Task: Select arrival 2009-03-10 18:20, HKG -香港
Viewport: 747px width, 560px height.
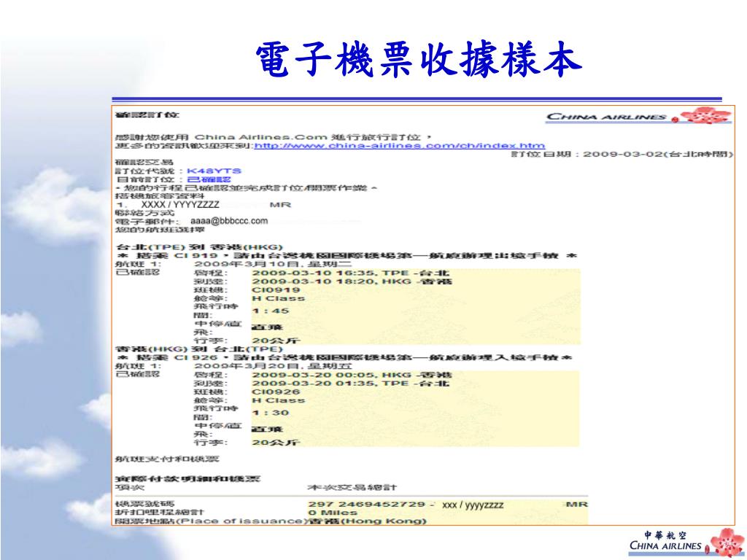Action: click(x=352, y=281)
